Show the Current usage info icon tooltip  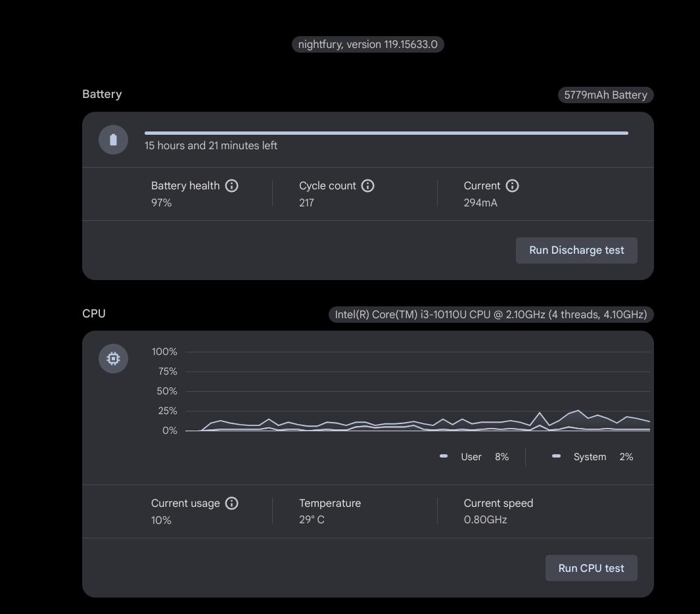coord(231,504)
